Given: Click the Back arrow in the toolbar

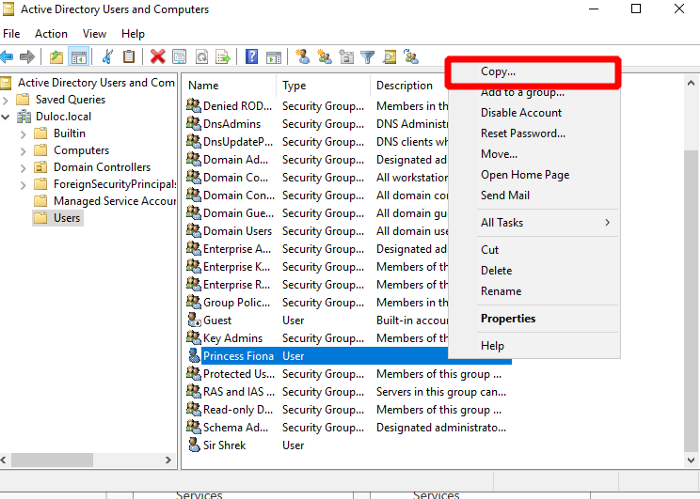Looking at the screenshot, I should pyautogui.click(x=7, y=57).
